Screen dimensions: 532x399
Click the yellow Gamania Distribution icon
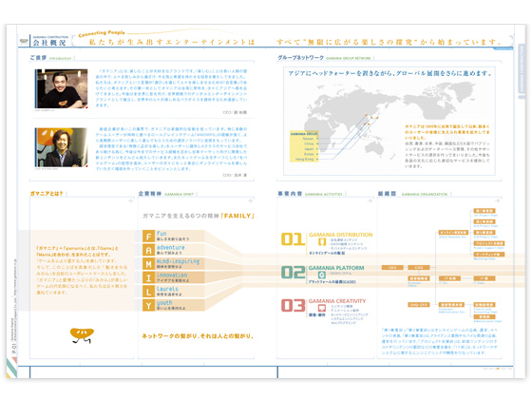(x=322, y=241)
